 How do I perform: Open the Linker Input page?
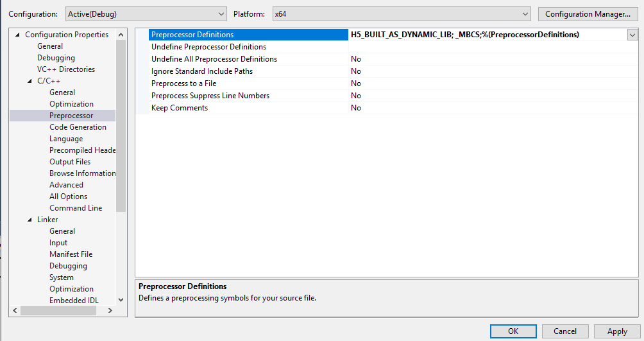58,243
